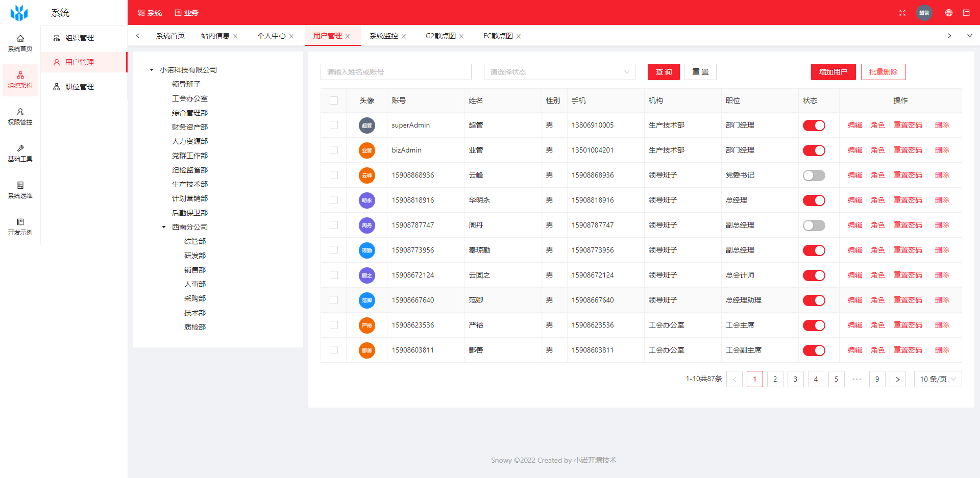Check the select-all checkbox in table header
The image size is (980, 478).
tap(334, 100)
